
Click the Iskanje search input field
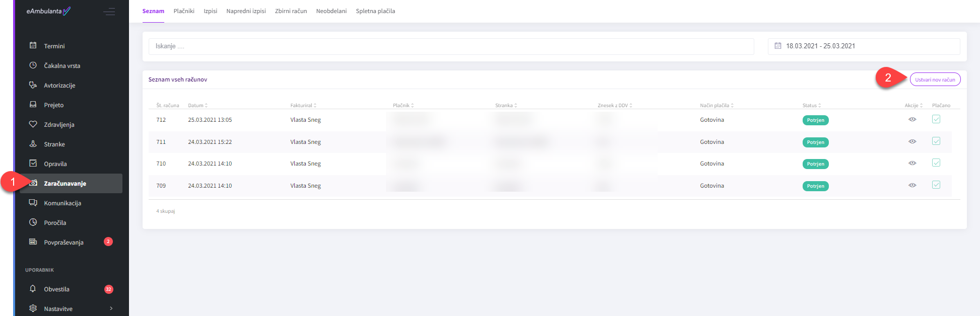[x=451, y=46]
